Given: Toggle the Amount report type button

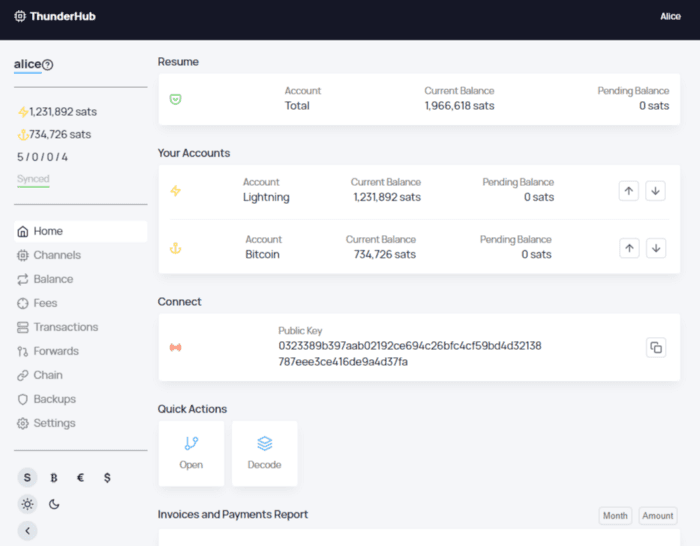Looking at the screenshot, I should pos(658,516).
